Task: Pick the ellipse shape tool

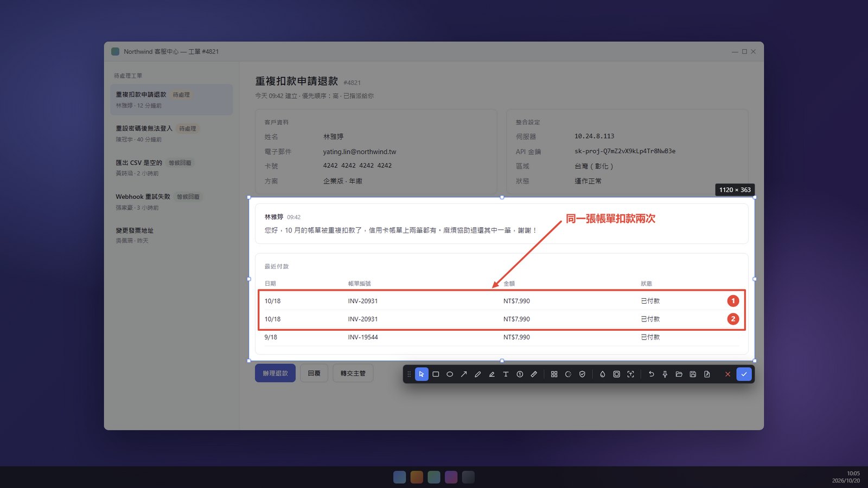Action: pyautogui.click(x=450, y=374)
